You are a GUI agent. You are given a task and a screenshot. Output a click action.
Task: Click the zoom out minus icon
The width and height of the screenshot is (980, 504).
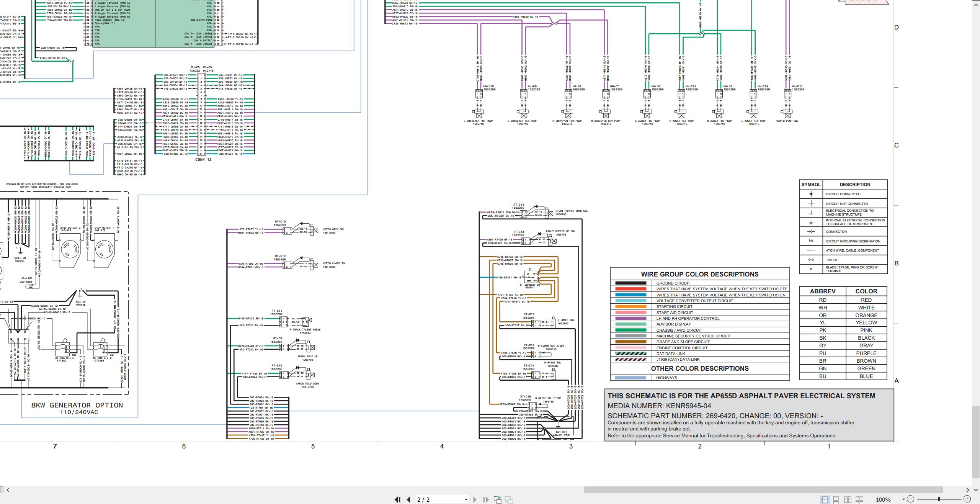point(911,499)
